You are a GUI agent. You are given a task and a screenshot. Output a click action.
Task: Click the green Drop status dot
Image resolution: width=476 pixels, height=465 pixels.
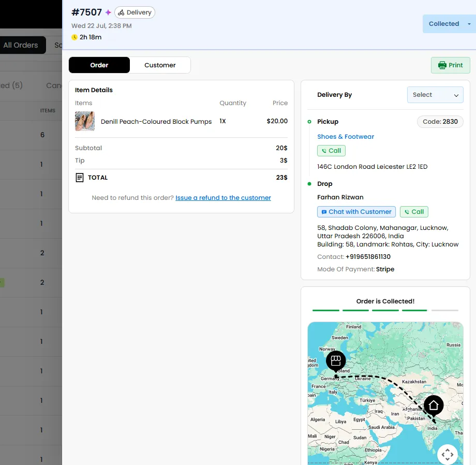309,184
